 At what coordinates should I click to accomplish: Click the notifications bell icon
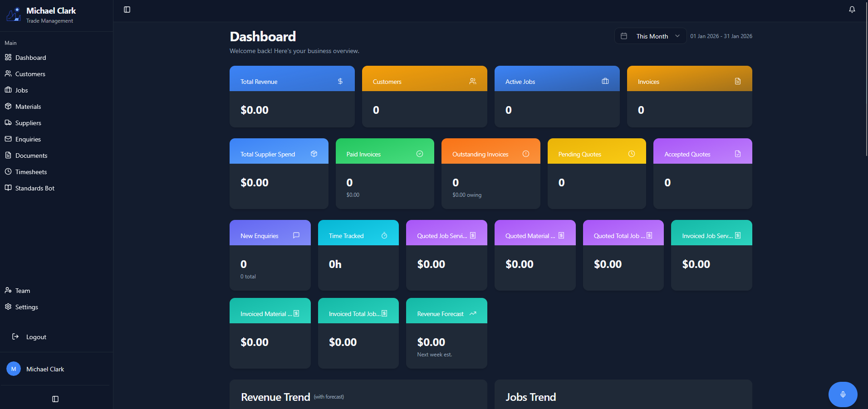coord(852,10)
